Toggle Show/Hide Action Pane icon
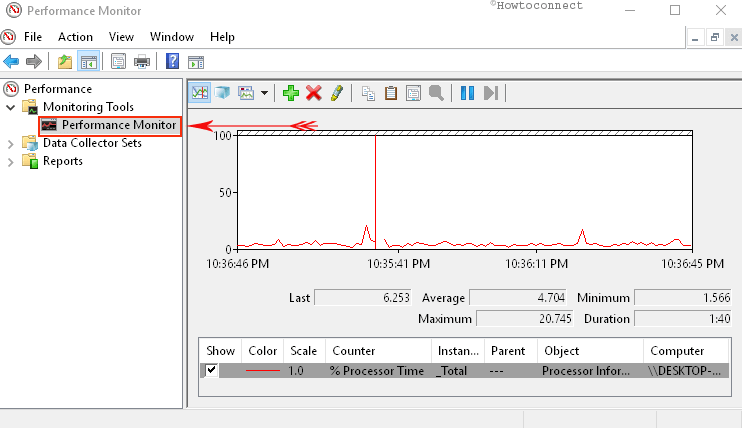 [196, 62]
